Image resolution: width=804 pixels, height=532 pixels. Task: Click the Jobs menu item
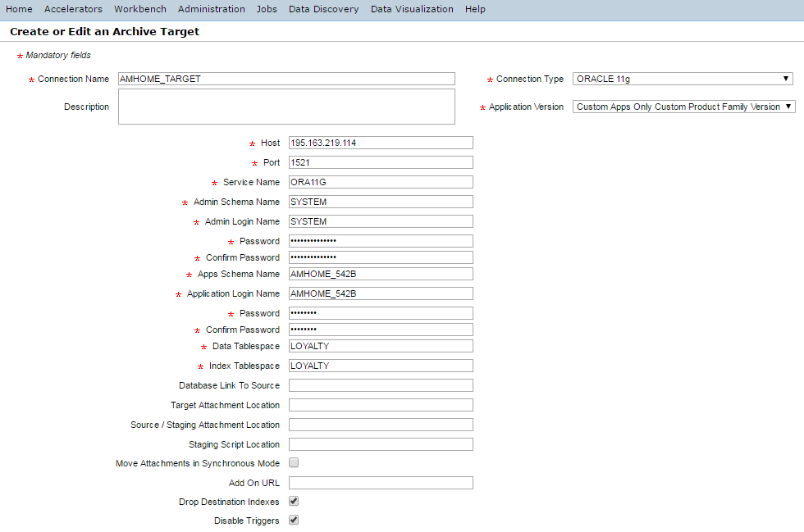point(267,9)
